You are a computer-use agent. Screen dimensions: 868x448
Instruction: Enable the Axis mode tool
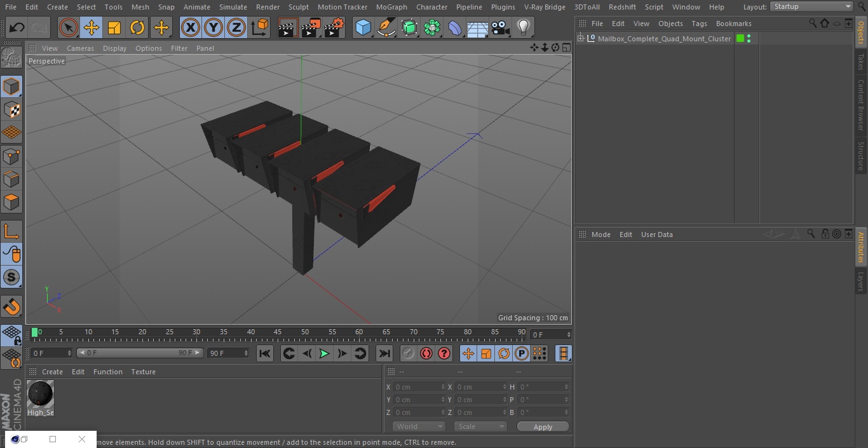(11, 231)
